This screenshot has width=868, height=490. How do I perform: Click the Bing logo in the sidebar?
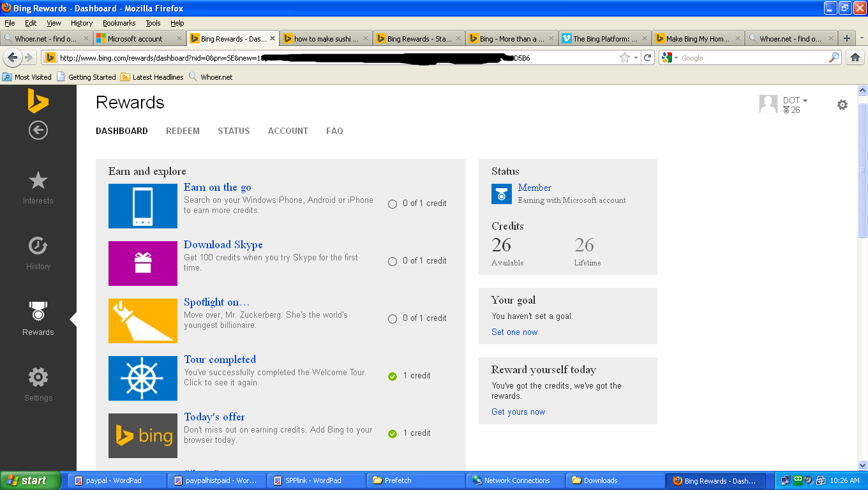click(x=38, y=100)
